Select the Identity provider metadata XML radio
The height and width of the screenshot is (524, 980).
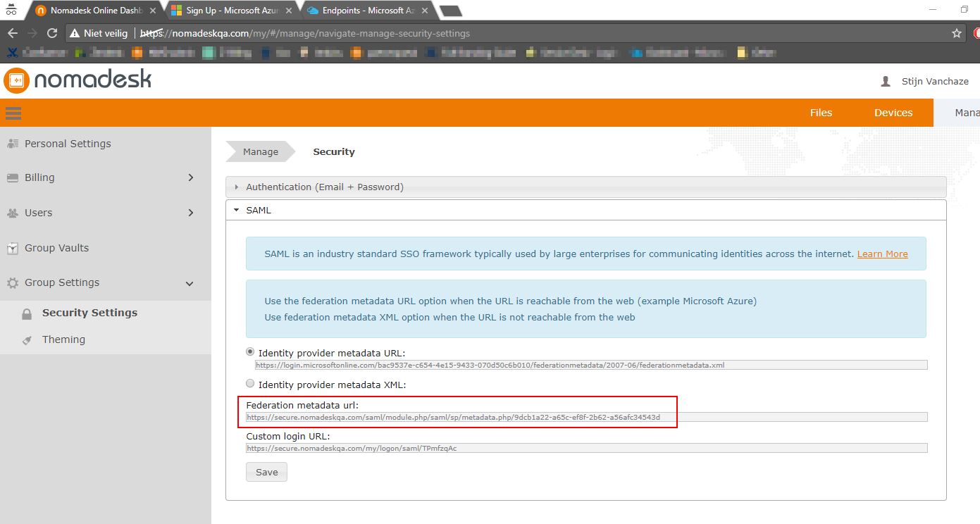(250, 384)
